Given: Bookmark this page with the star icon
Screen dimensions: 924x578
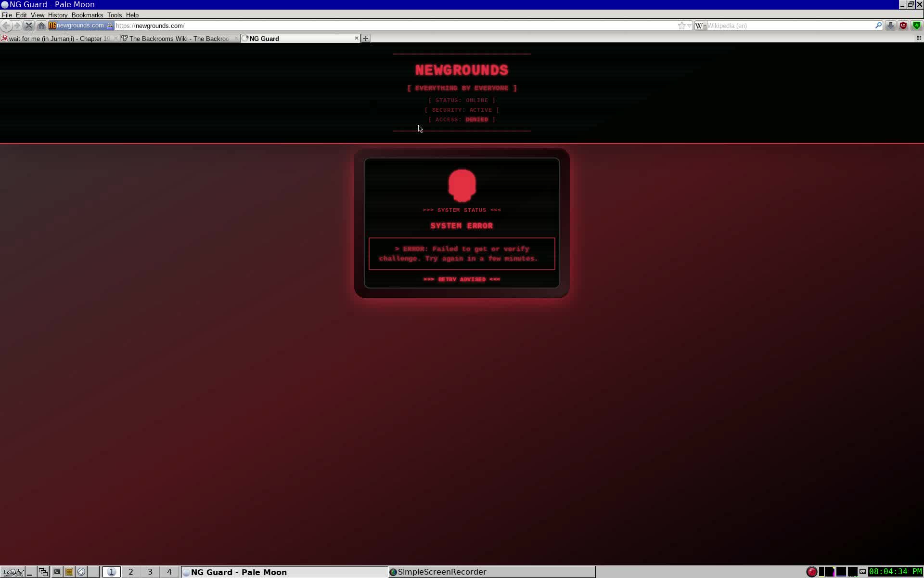Looking at the screenshot, I should 681,26.
